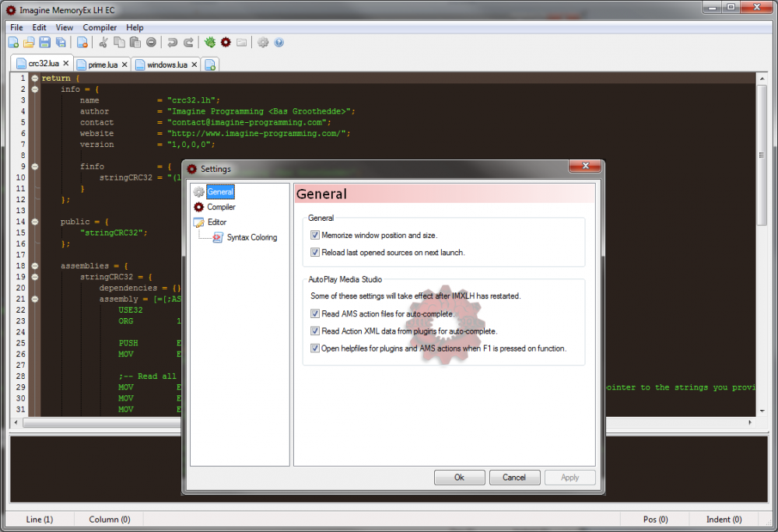This screenshot has width=778, height=532.
Task: Open help with the blue question icon
Action: (279, 43)
